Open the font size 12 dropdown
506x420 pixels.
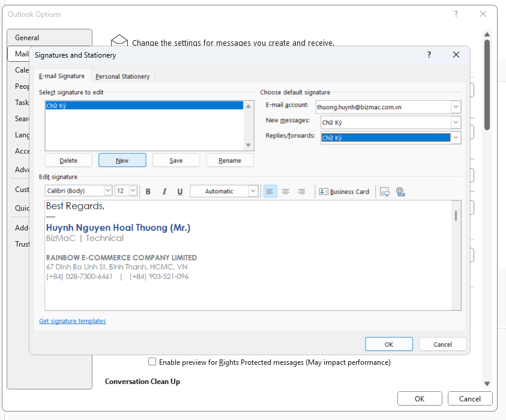[x=133, y=191]
